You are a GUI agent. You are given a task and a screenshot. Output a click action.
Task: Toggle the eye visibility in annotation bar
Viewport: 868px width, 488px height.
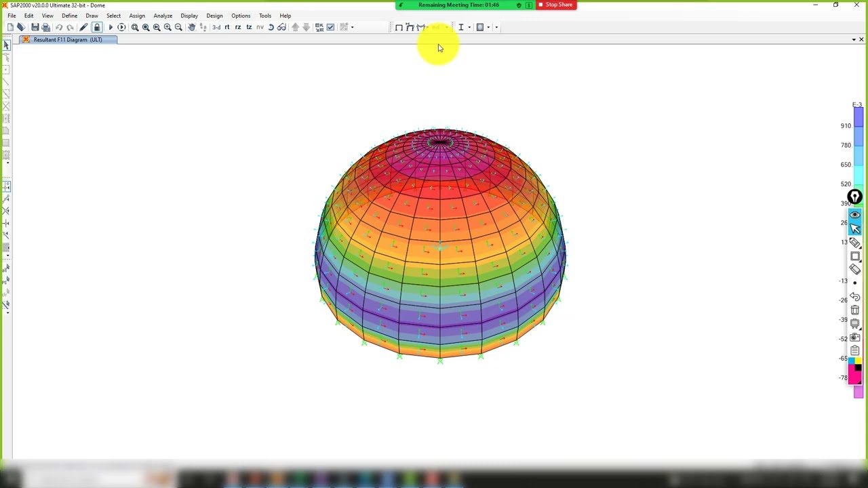854,215
